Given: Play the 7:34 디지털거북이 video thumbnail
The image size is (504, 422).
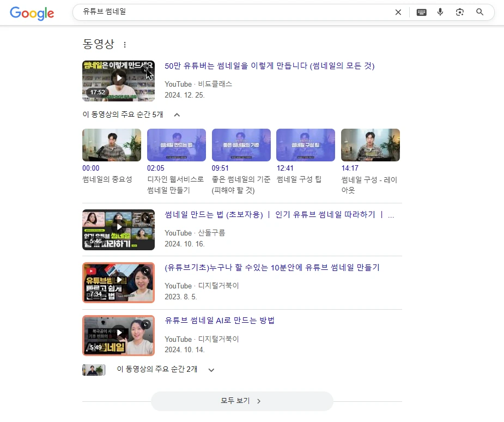Looking at the screenshot, I should (118, 283).
